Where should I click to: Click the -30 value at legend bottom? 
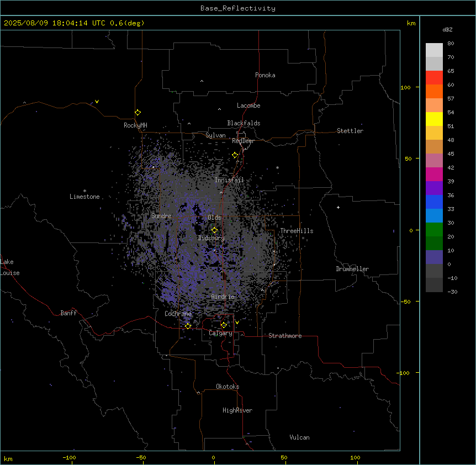pos(452,292)
